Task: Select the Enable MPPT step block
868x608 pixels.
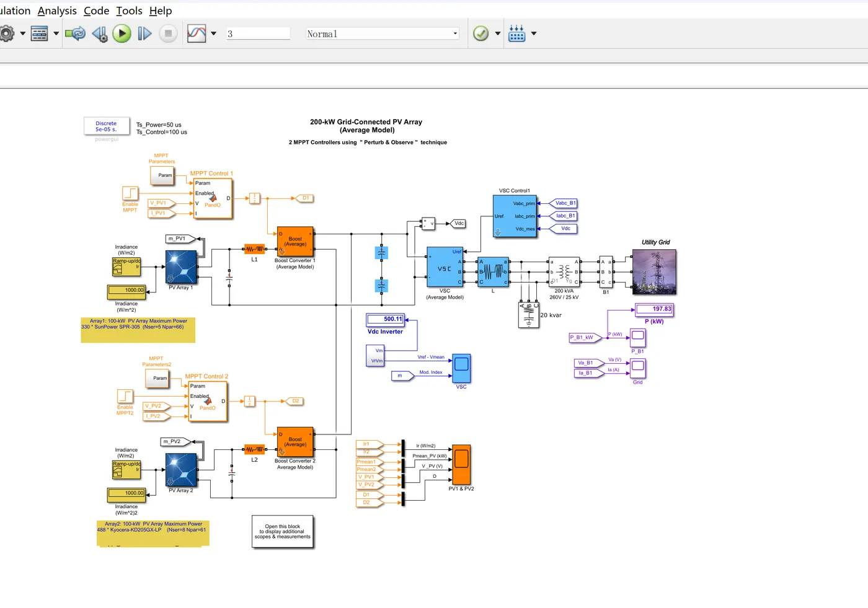Action: click(130, 193)
